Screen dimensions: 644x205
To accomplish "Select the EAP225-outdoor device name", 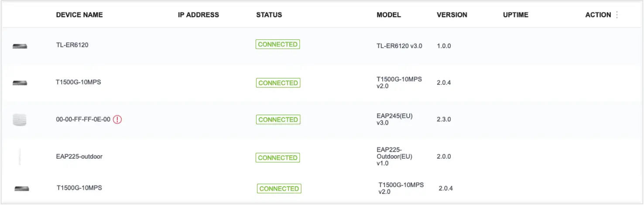I will point(79,156).
